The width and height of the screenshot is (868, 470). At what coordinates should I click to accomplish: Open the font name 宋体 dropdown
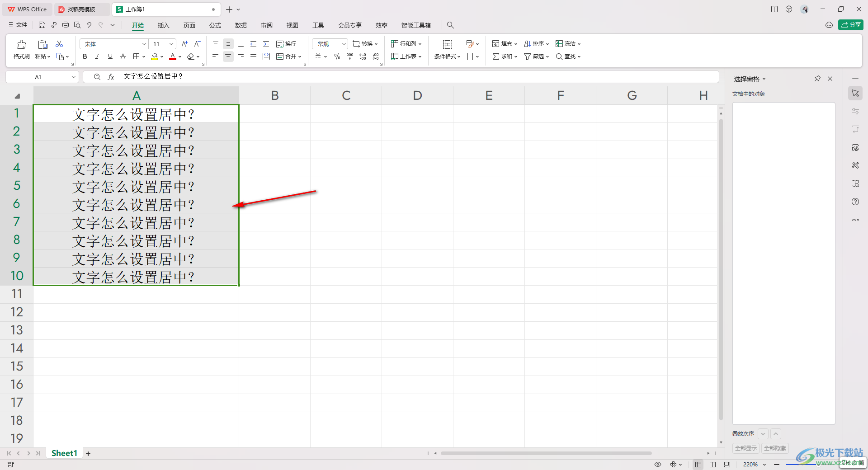144,44
